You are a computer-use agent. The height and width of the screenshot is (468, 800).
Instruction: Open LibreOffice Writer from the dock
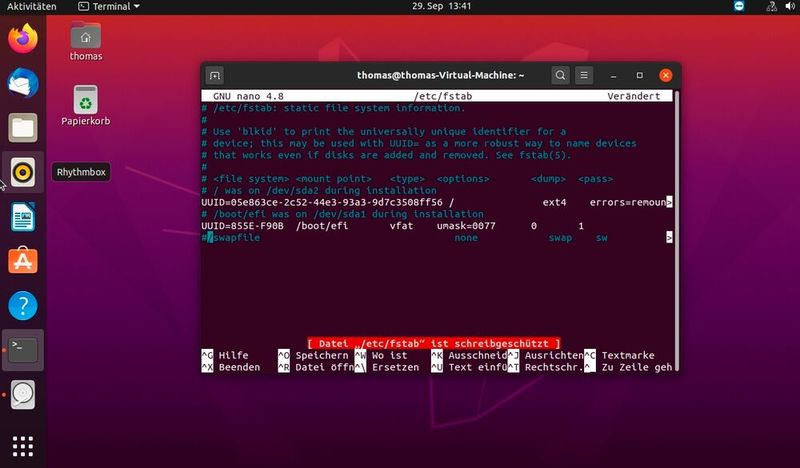[x=23, y=216]
